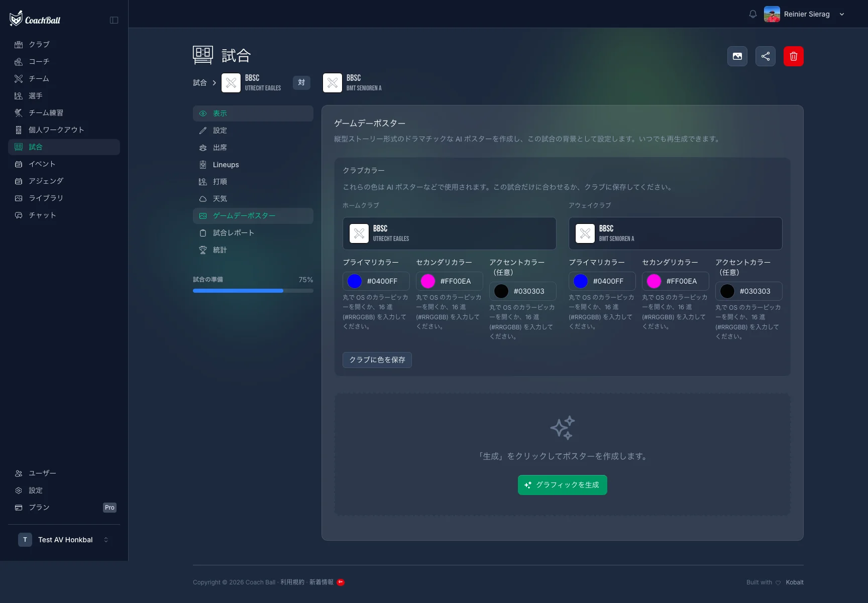Image resolution: width=868 pixels, height=603 pixels.
Task: Open アジェンダ in the sidebar
Action: tap(64, 181)
